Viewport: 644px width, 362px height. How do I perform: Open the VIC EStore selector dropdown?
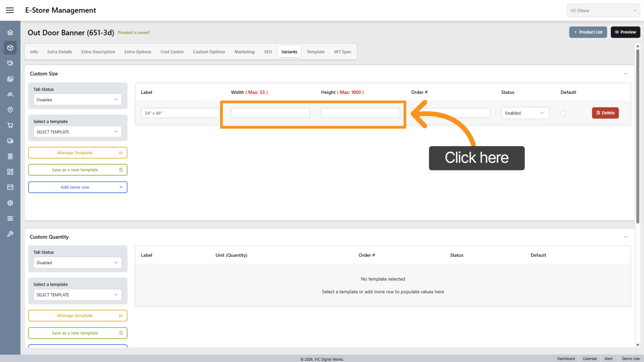(603, 11)
